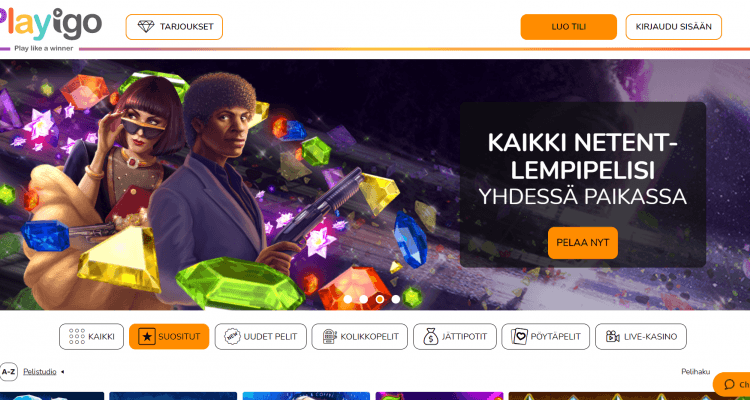Open the chat bubble widget
750x400 pixels.
732,384
